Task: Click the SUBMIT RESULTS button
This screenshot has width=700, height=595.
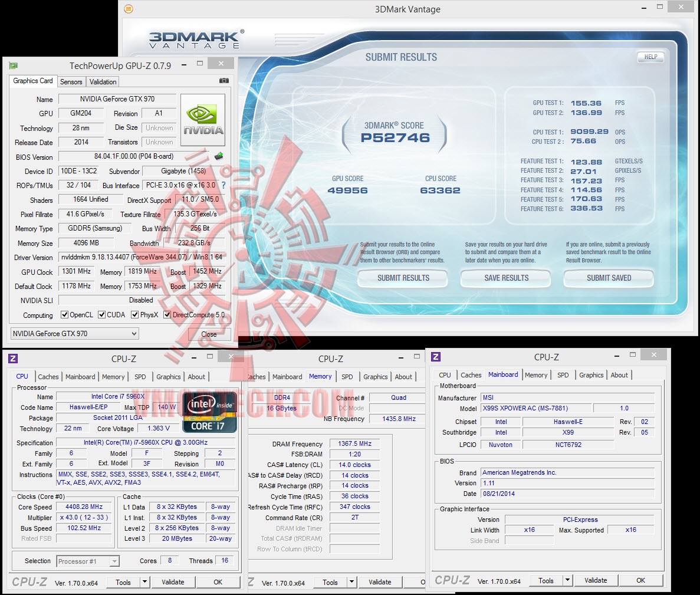Action: (403, 278)
